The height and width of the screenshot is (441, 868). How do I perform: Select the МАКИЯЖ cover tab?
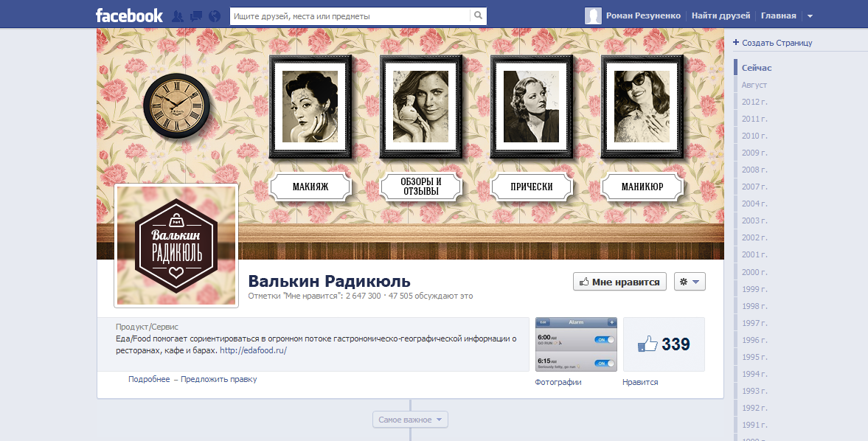(310, 187)
